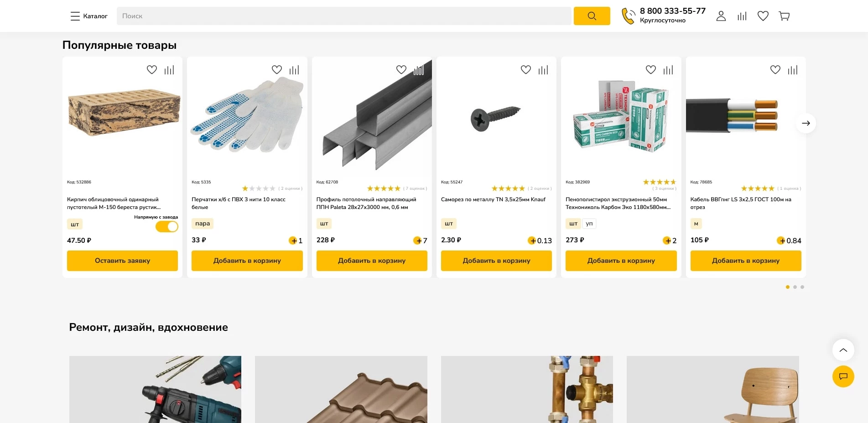Click the yellow search magnifier button

592,16
